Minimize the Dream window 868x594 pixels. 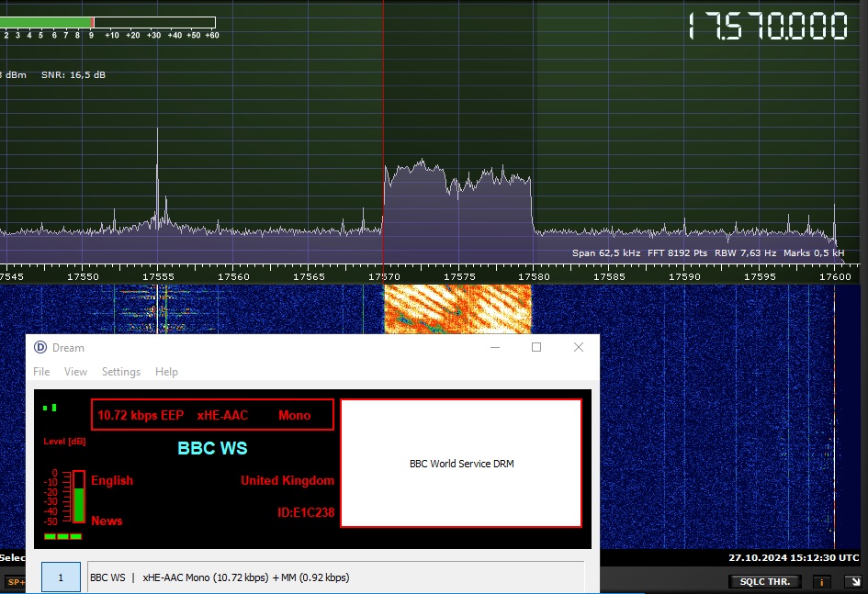point(495,347)
